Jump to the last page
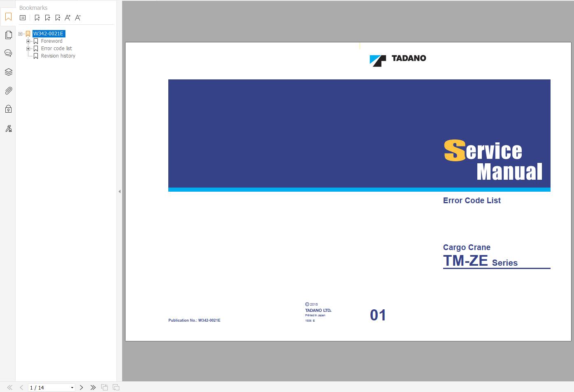Viewport: 574px width, 392px height. point(93,387)
